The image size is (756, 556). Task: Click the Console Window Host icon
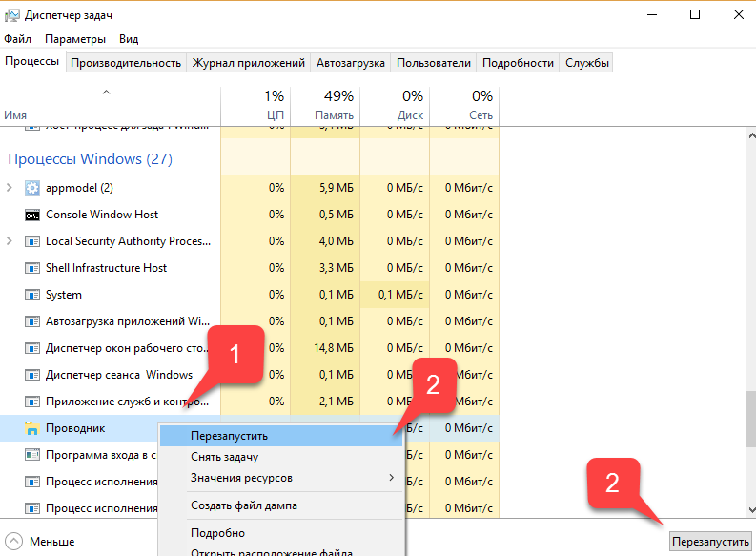pos(32,215)
